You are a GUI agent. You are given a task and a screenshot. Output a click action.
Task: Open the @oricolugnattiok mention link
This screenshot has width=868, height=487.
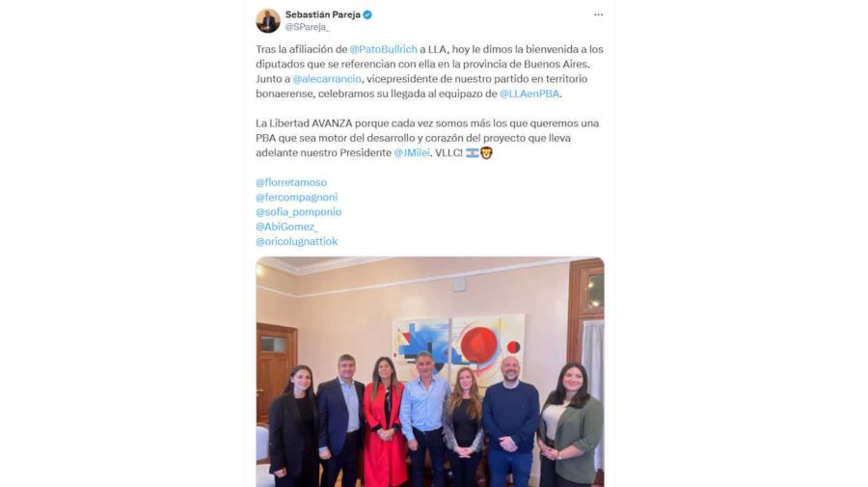point(297,241)
